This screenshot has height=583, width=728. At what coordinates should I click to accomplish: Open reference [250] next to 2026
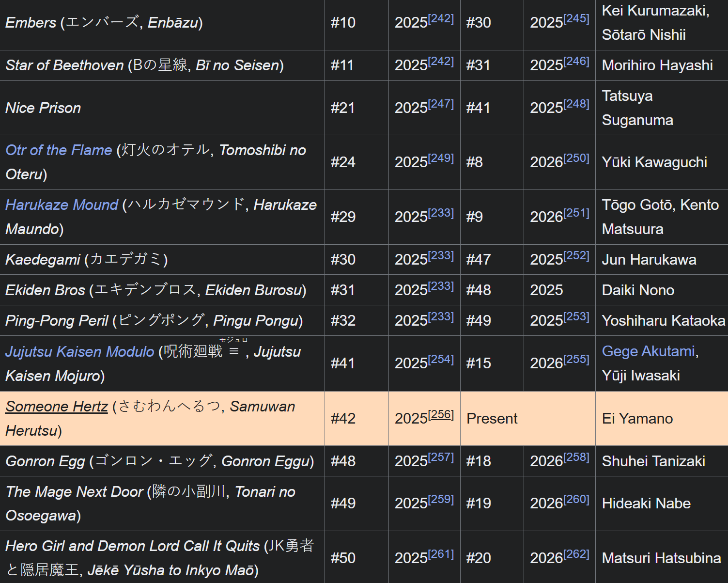(576, 158)
